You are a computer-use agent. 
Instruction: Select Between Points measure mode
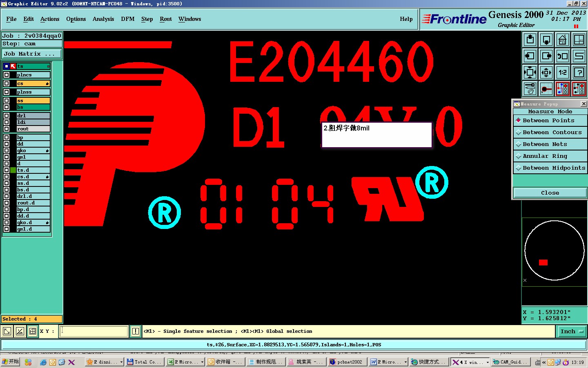tap(550, 121)
